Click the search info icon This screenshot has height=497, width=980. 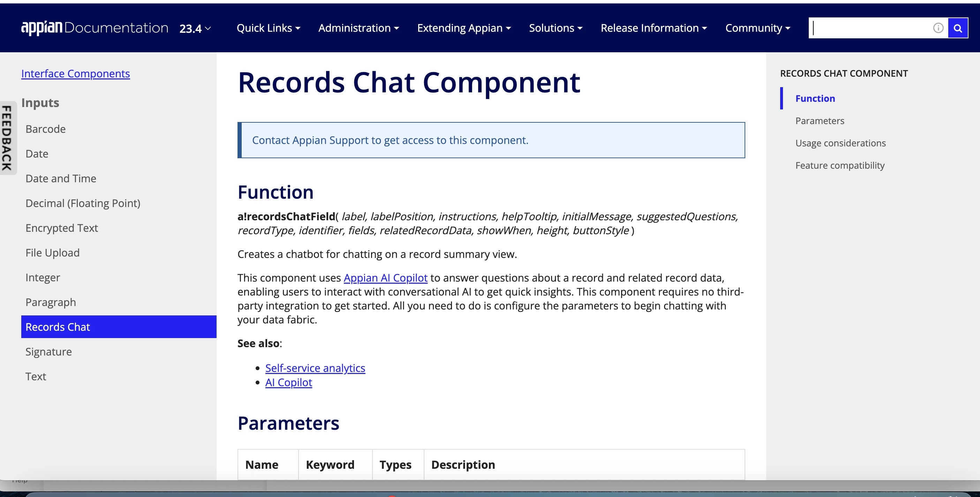click(x=938, y=28)
